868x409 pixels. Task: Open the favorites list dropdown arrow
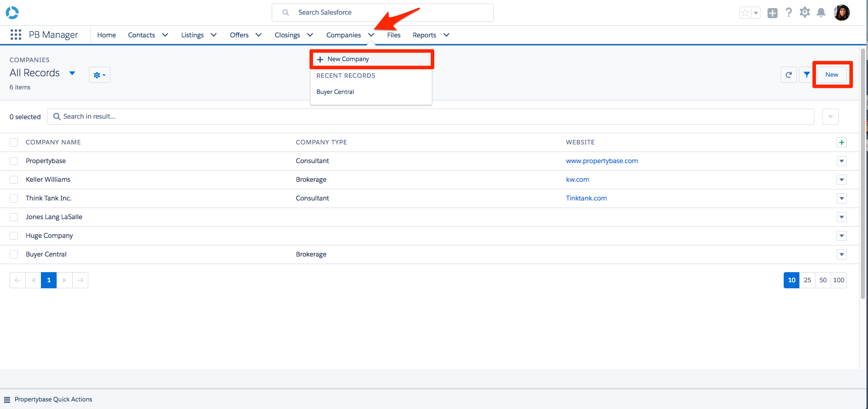[756, 13]
